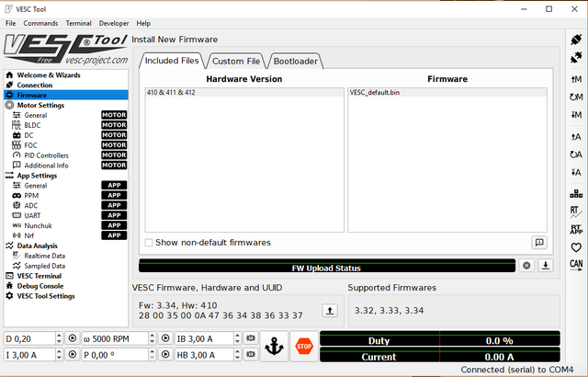Start firmware upload with download arrow button
The width and height of the screenshot is (588, 377).
click(x=546, y=266)
